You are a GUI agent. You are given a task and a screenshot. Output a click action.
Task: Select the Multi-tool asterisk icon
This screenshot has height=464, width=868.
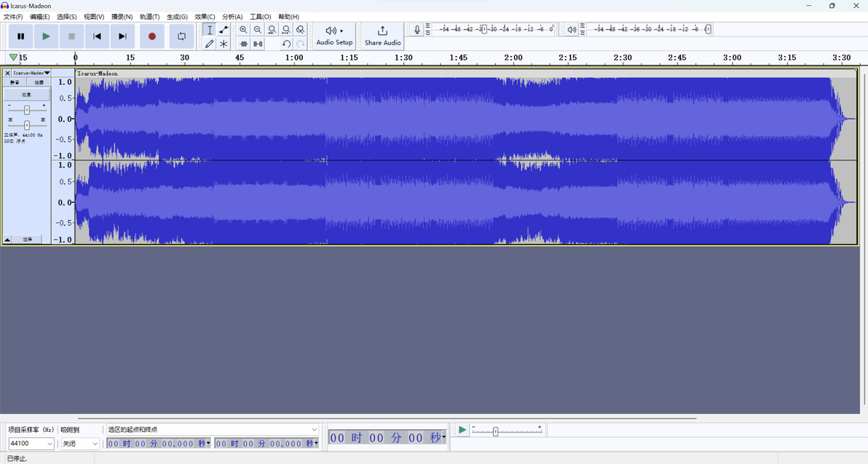click(224, 44)
